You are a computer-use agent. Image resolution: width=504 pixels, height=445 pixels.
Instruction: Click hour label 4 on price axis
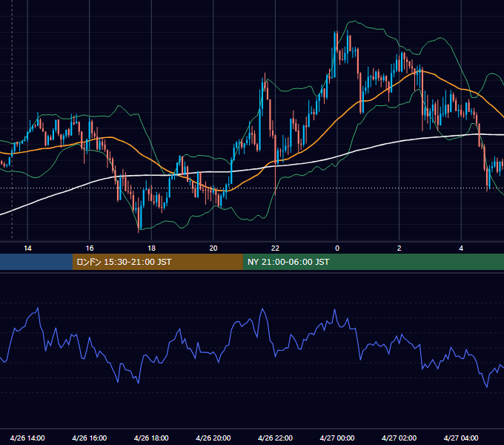point(461,248)
